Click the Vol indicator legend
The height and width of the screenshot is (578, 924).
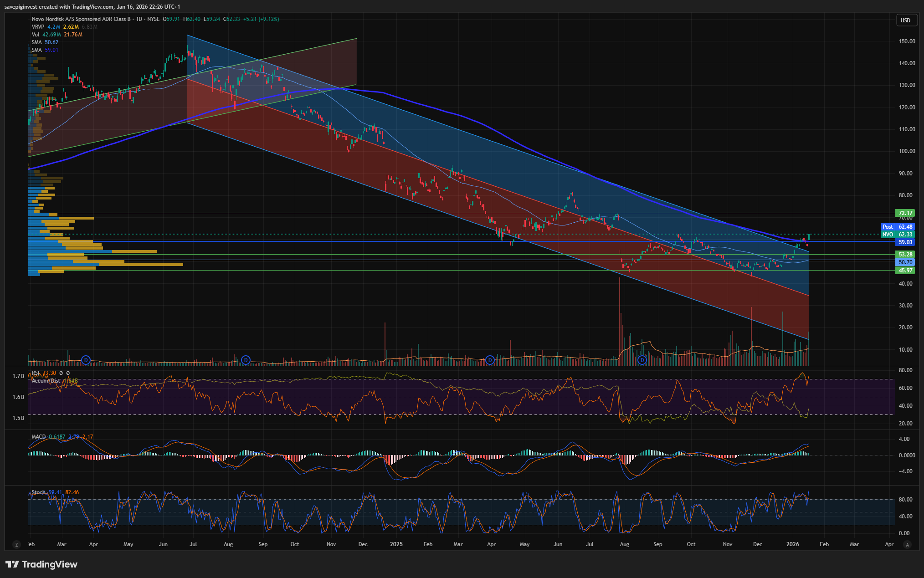pos(36,35)
